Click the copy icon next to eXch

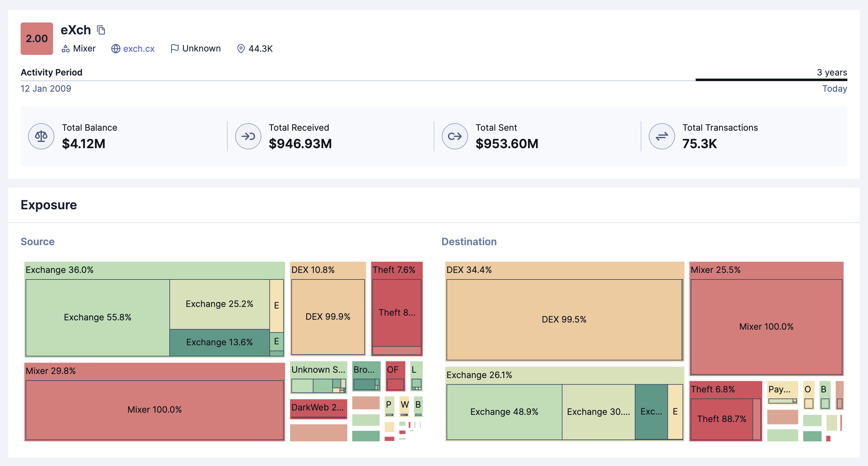(101, 30)
